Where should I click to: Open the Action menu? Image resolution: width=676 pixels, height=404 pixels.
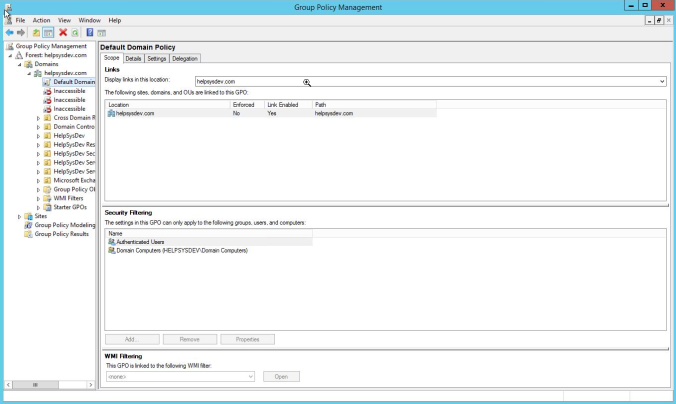click(x=41, y=20)
